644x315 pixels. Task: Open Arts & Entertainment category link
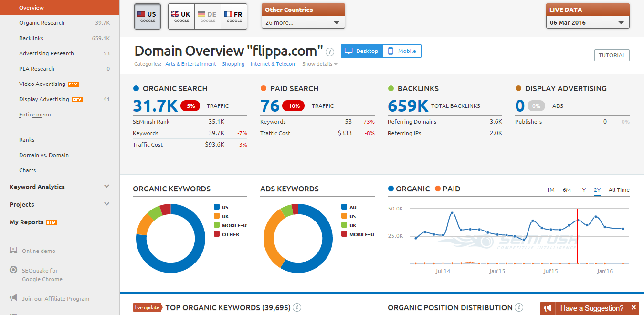click(x=191, y=64)
